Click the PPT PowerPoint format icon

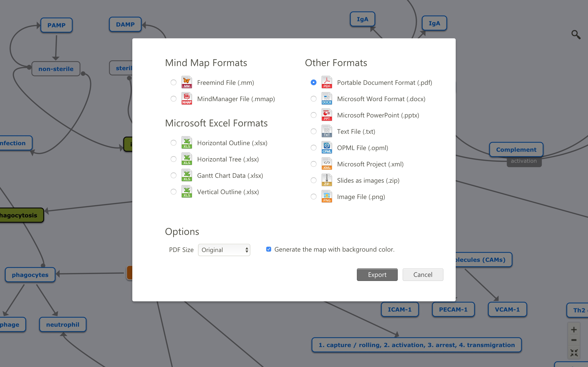point(326,115)
